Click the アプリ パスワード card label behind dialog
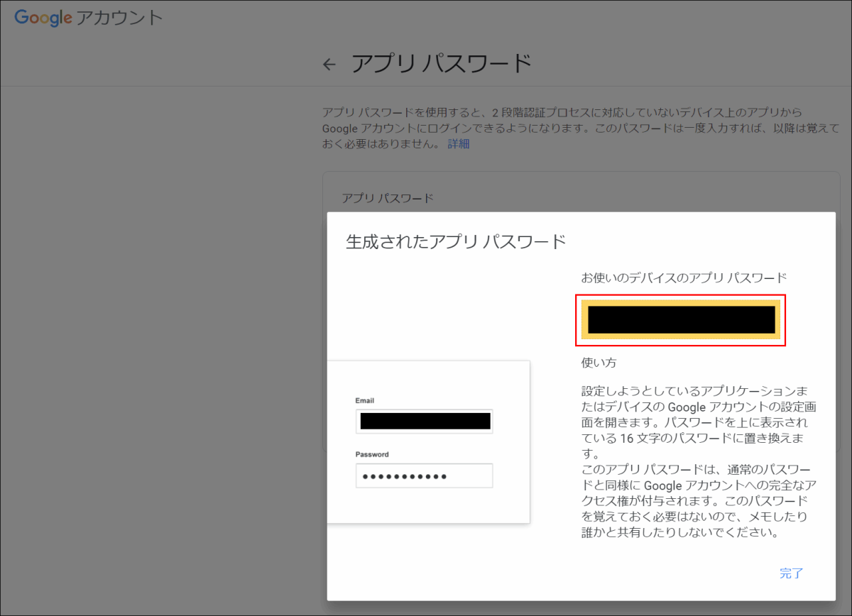The width and height of the screenshot is (852, 616). point(387,199)
